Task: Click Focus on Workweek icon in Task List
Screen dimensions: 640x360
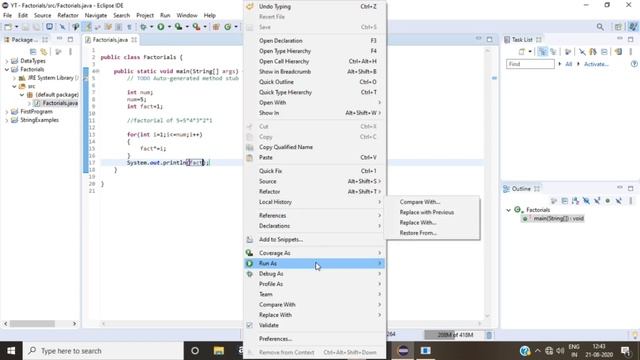Action: pyautogui.click(x=568, y=52)
